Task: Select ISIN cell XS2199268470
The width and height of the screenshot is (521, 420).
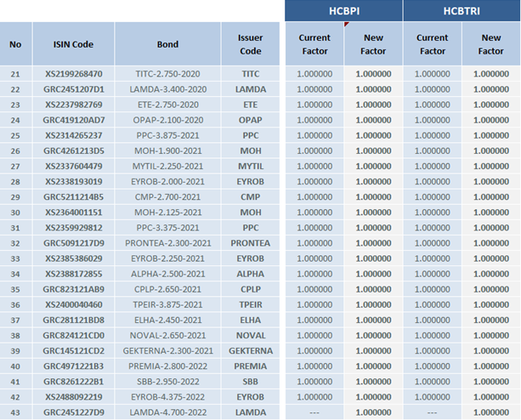Action: pyautogui.click(x=73, y=74)
